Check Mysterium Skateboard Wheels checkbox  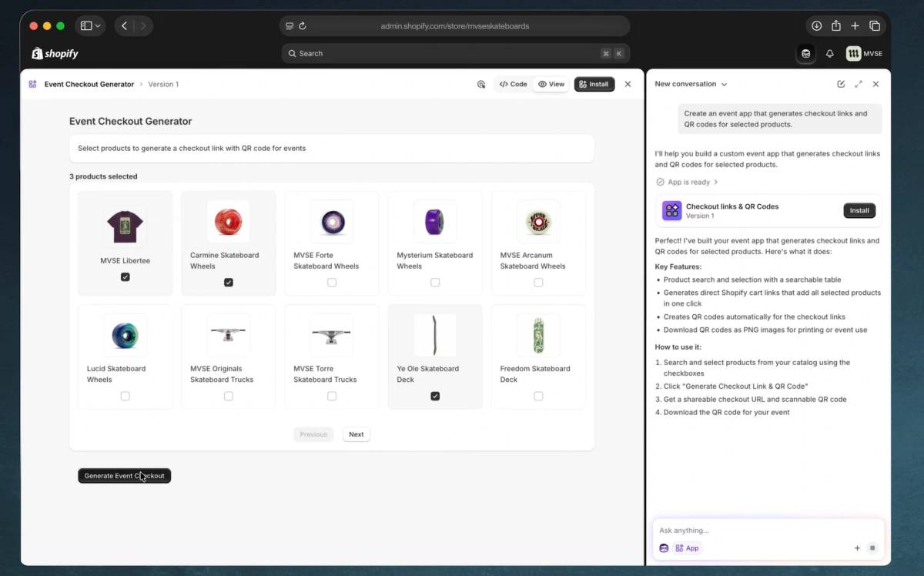(x=435, y=283)
